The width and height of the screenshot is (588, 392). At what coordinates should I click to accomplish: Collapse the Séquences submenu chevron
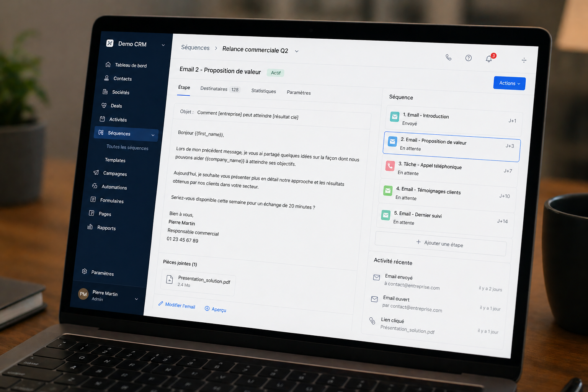coord(153,135)
